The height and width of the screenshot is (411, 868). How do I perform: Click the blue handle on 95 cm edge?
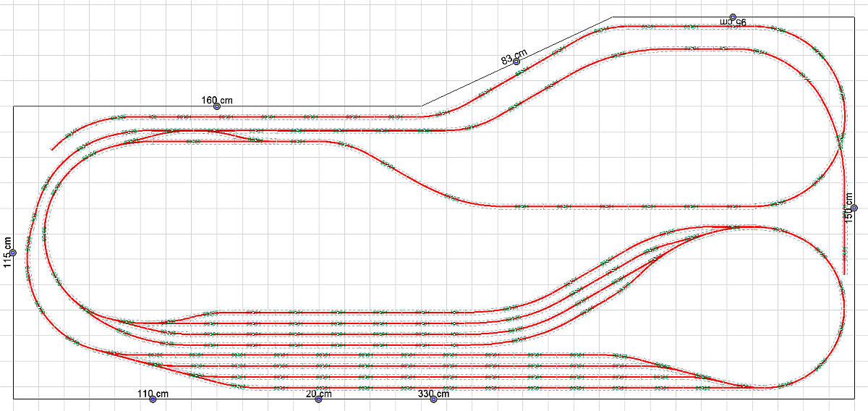pos(733,16)
